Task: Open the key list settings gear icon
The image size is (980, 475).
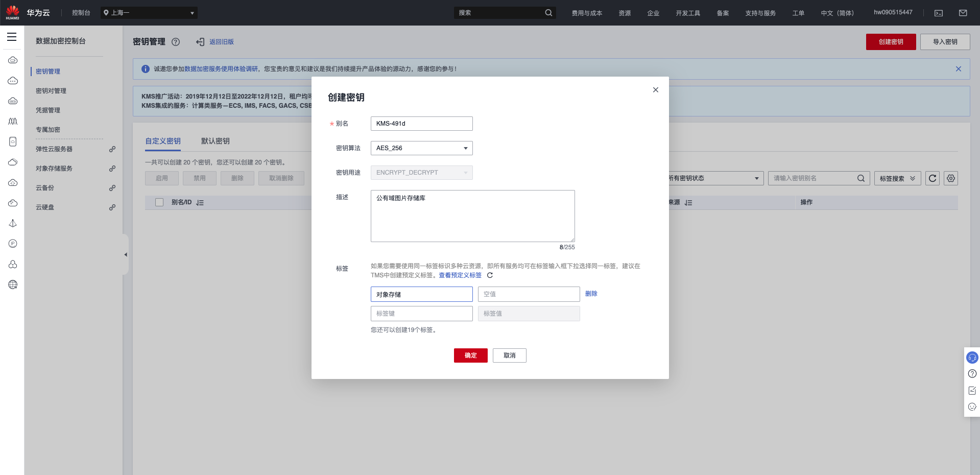Action: (950, 178)
